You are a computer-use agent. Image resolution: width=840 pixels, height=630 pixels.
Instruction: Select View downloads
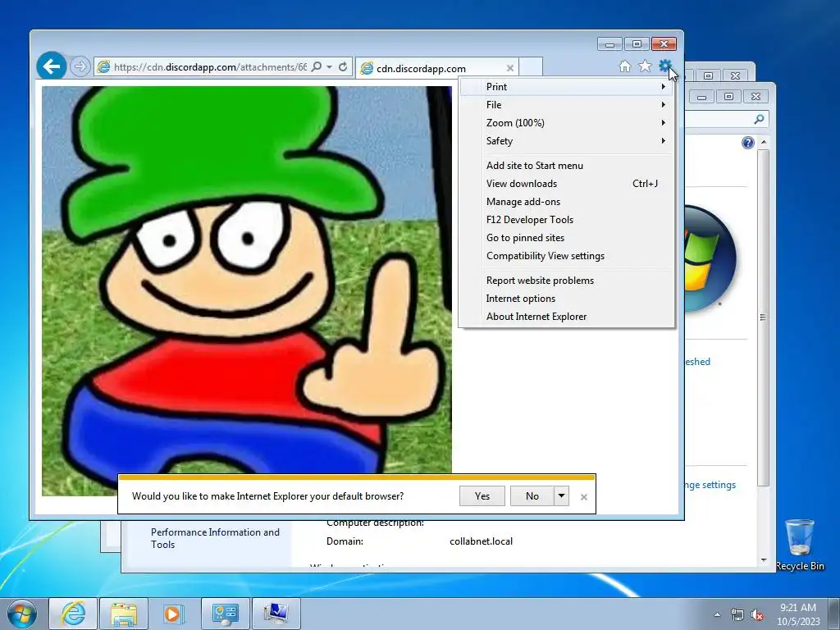click(567, 184)
